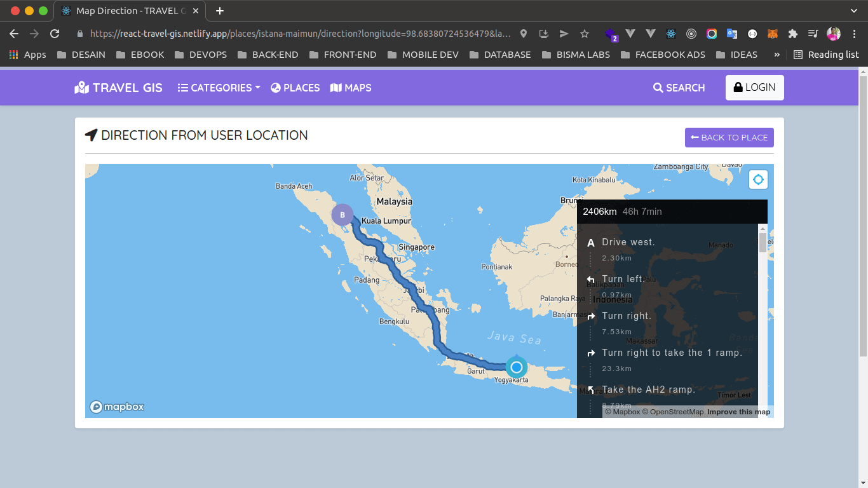This screenshot has height=488, width=868.
Task: Click the B destination marker on map
Action: (x=342, y=215)
